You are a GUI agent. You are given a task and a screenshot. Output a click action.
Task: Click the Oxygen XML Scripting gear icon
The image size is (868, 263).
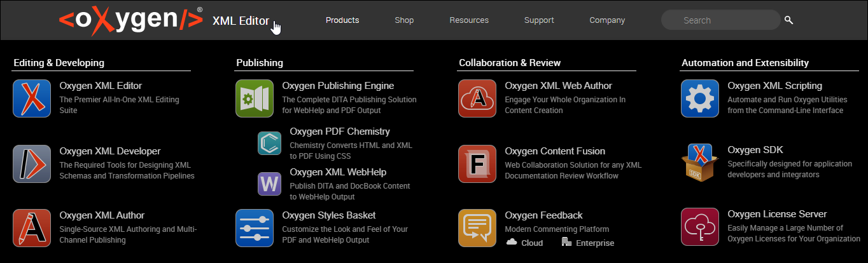pos(700,98)
